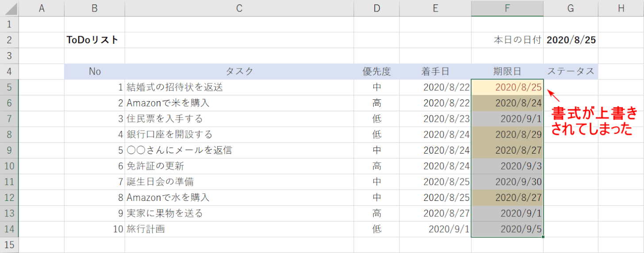
Task: Select task Amazonで米を購入
Action: [x=239, y=103]
